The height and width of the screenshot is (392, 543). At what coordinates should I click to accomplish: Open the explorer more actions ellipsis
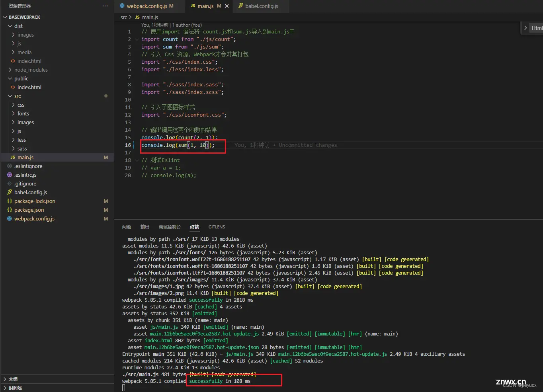pyautogui.click(x=105, y=6)
